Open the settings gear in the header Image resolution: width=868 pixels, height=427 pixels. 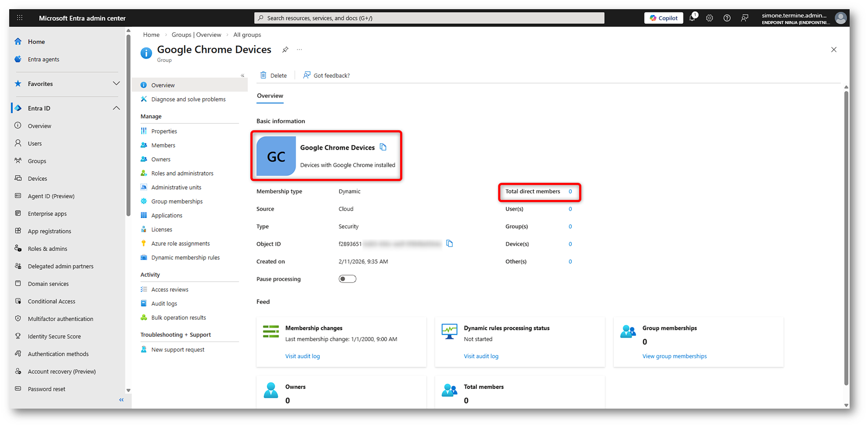[710, 18]
